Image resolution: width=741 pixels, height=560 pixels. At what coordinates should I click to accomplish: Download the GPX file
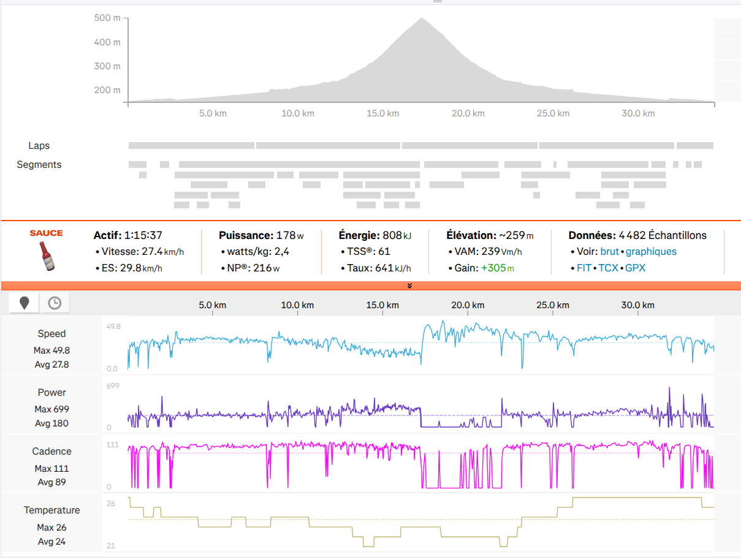635,268
